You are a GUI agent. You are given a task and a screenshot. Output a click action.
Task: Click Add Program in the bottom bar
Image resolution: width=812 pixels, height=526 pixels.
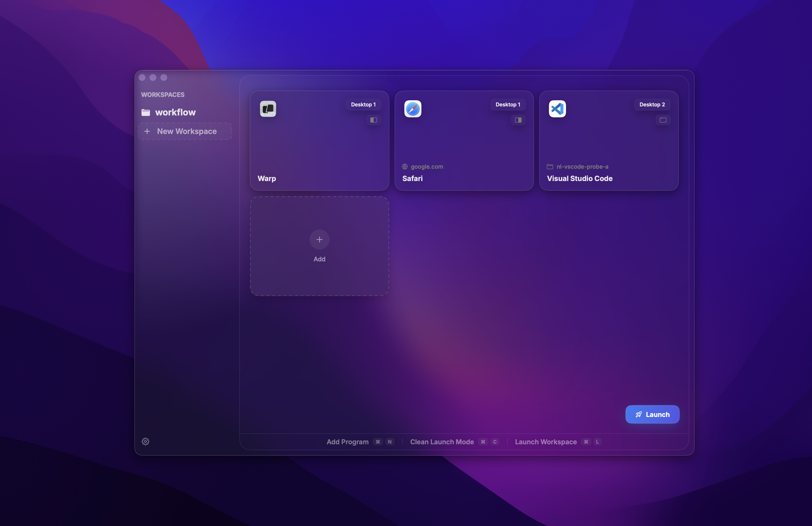click(348, 442)
